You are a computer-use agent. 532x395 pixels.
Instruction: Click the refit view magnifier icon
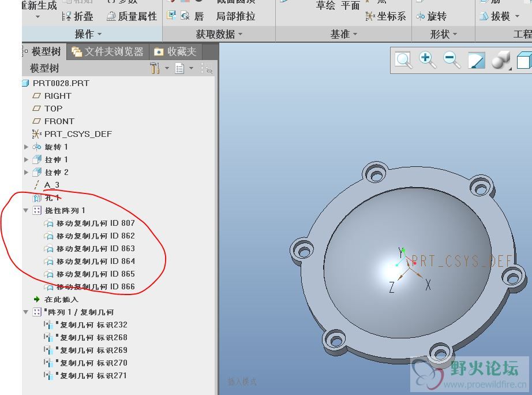point(403,60)
